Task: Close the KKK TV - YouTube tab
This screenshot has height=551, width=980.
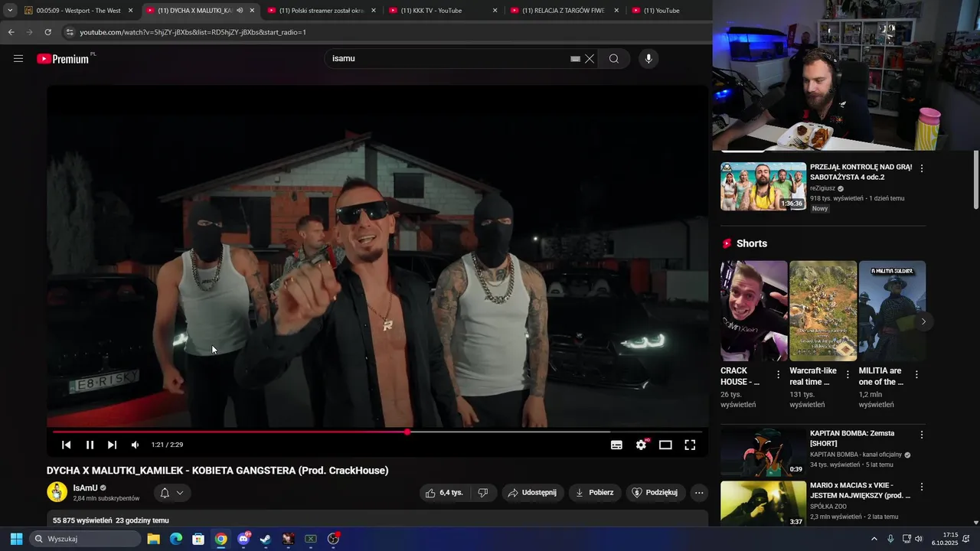Action: click(x=495, y=11)
